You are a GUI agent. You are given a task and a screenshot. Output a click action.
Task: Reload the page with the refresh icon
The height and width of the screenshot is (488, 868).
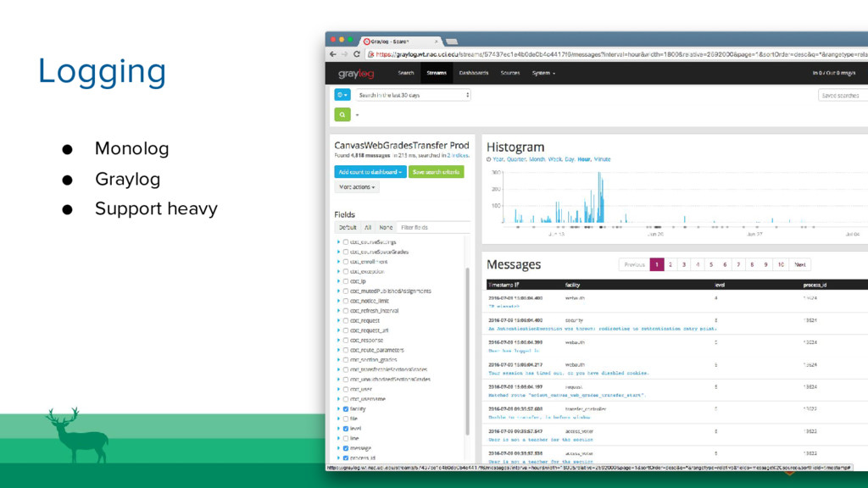point(357,54)
